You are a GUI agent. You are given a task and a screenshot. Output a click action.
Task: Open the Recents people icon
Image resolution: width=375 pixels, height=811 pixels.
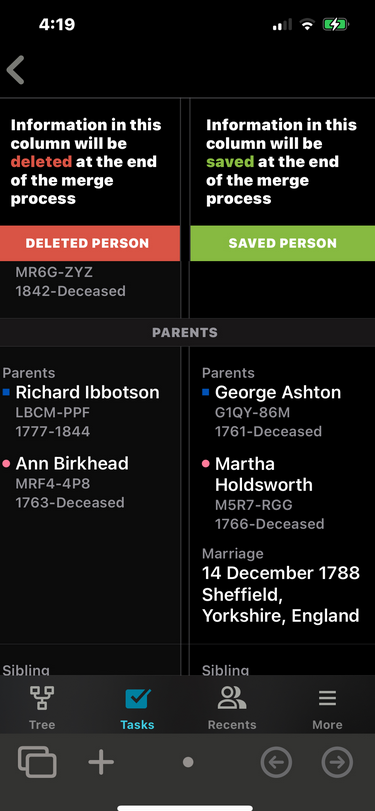(x=232, y=698)
